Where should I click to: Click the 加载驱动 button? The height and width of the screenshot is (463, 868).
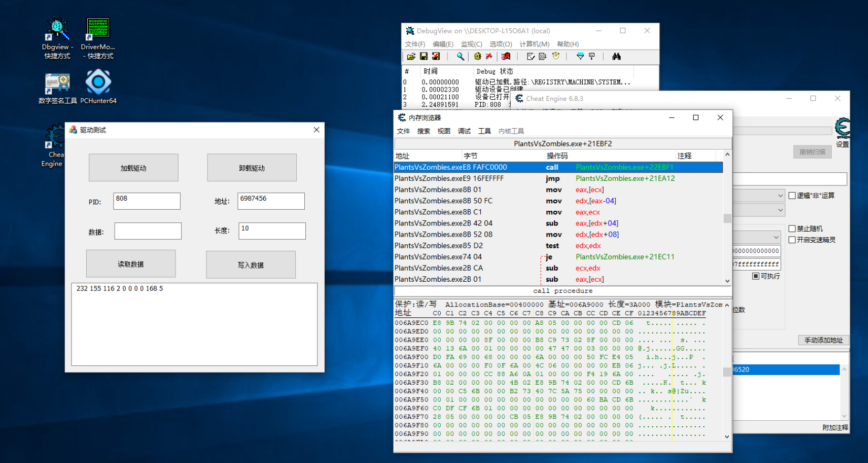pyautogui.click(x=133, y=168)
